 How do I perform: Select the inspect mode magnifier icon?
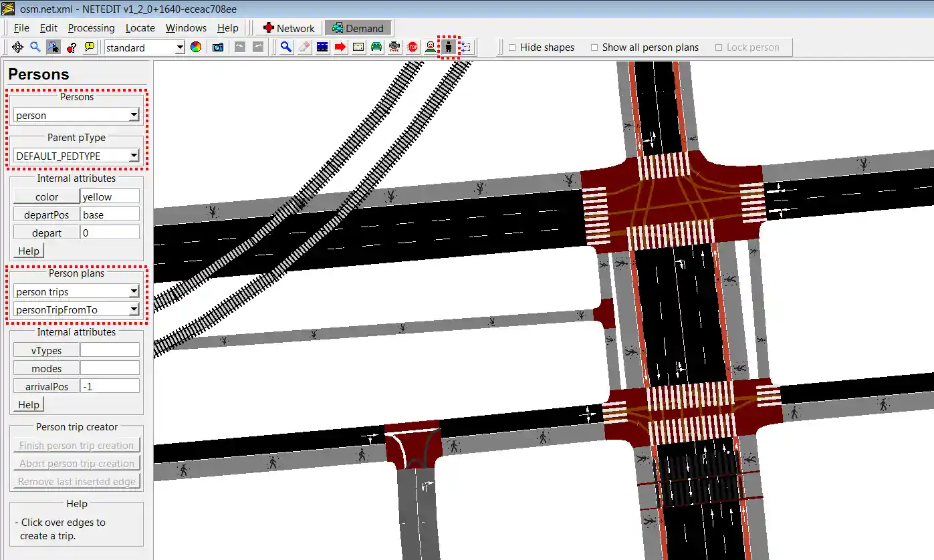286,47
